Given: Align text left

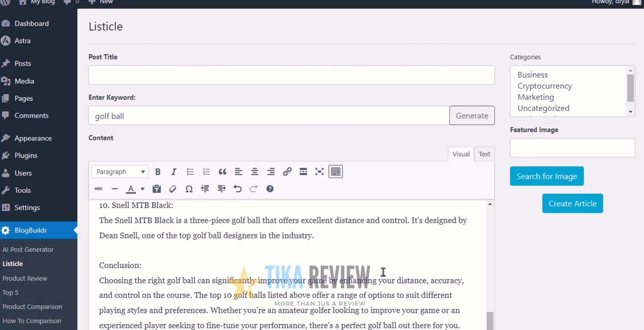Looking at the screenshot, I should 238,172.
